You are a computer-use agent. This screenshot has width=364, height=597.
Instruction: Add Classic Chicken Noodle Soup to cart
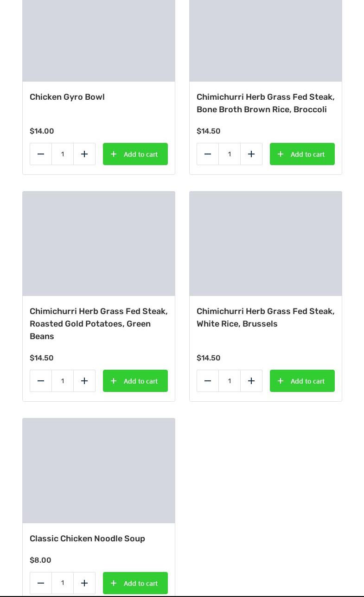(x=135, y=583)
